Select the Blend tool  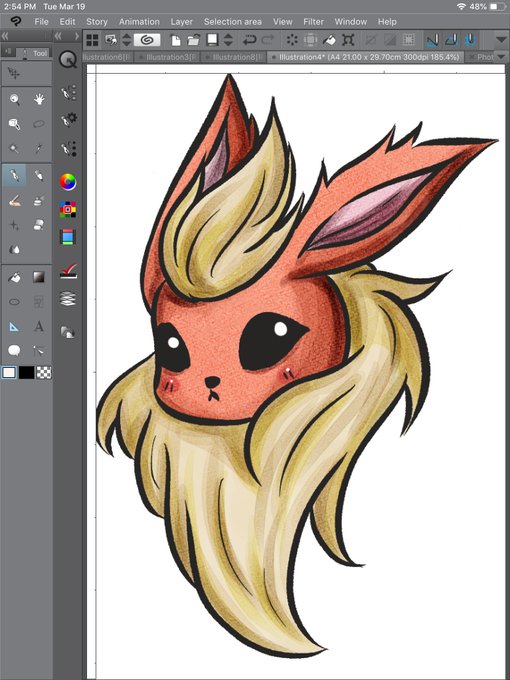click(14, 249)
